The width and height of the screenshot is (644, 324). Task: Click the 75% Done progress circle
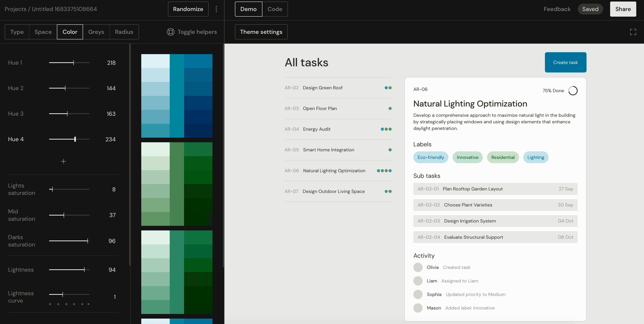click(x=573, y=91)
